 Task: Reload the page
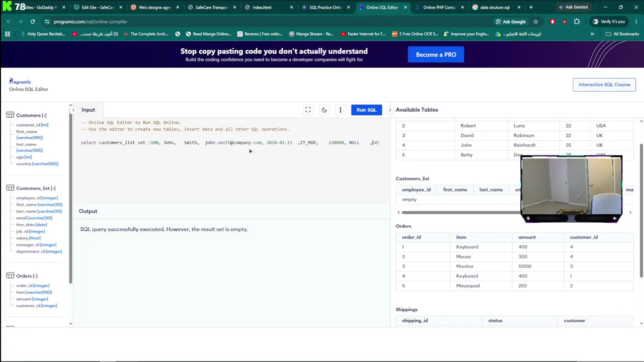coord(33,22)
